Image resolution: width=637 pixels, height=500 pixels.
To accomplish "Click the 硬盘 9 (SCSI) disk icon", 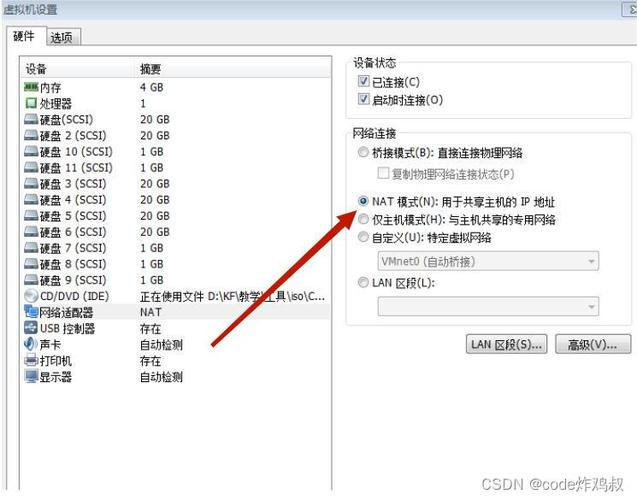I will pos(31,280).
